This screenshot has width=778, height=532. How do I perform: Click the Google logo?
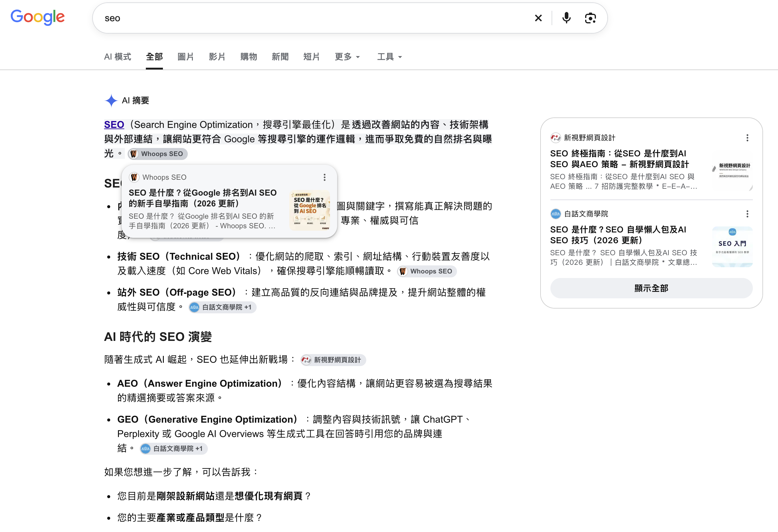pyautogui.click(x=37, y=17)
